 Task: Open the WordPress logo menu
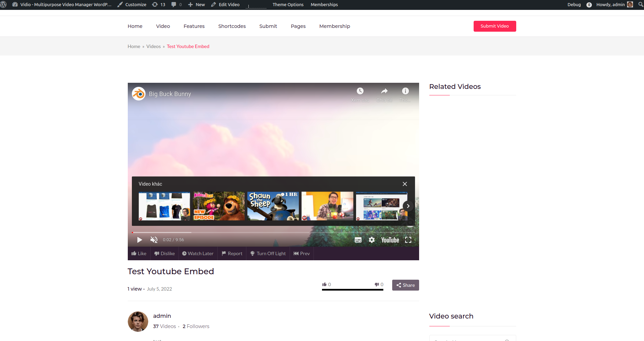point(3,4)
